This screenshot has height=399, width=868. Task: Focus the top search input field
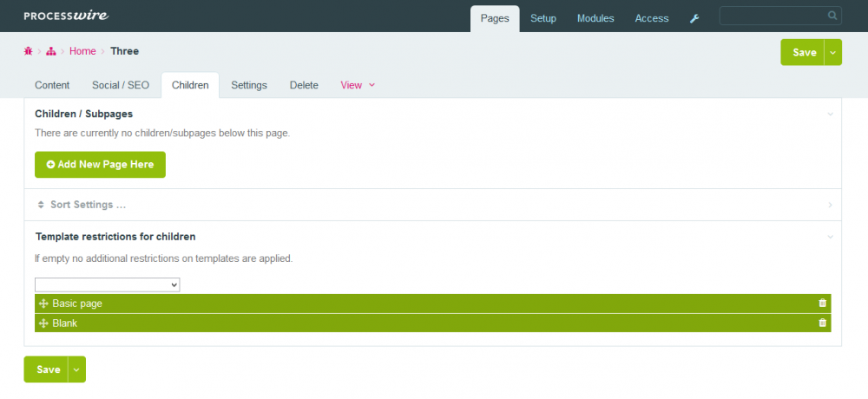[x=773, y=16]
